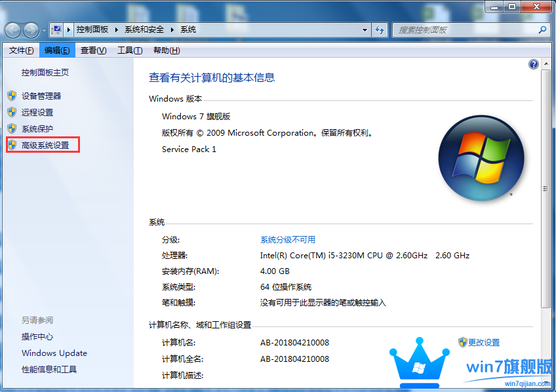Click the processor value Intel(R) Core(TM) i5-3230M
Image resolution: width=556 pixels, height=392 pixels.
tap(365, 256)
